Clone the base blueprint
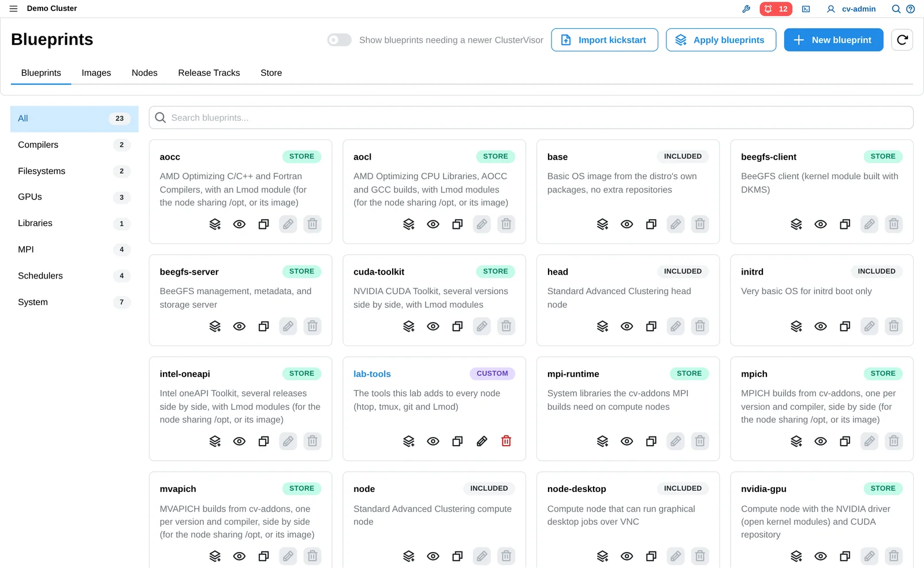Image resolution: width=924 pixels, height=578 pixels. (651, 224)
